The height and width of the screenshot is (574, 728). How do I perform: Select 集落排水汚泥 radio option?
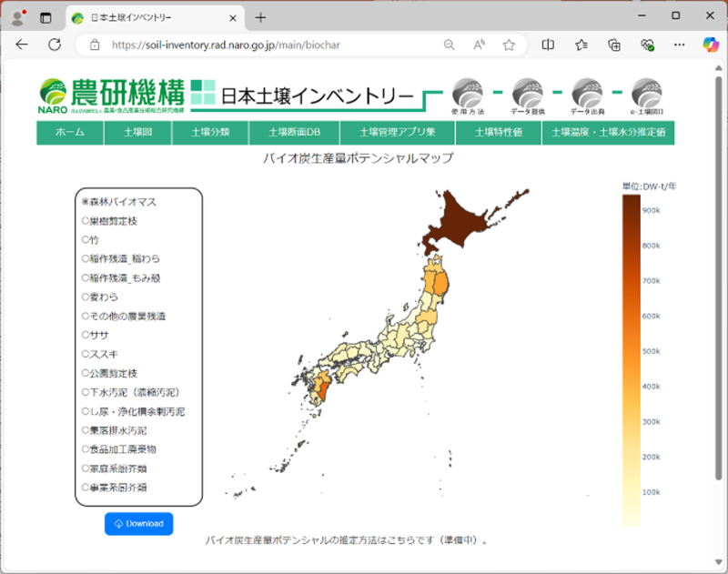(x=85, y=430)
